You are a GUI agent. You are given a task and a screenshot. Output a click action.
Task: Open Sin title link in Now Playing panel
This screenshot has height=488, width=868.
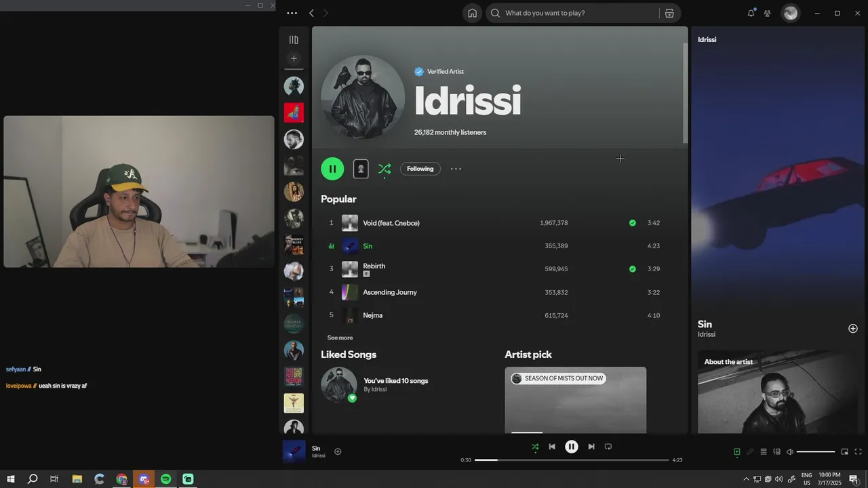coord(705,324)
